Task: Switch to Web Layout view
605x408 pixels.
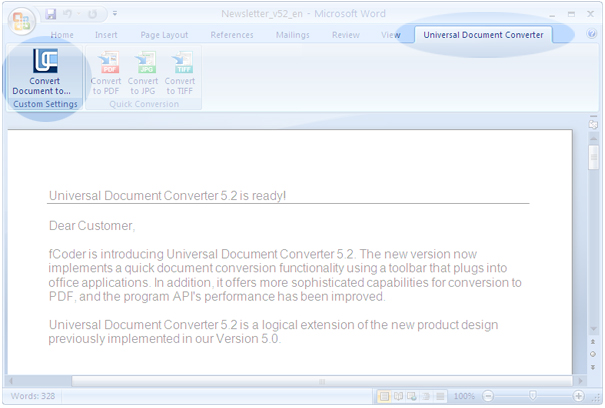Action: 412,396
